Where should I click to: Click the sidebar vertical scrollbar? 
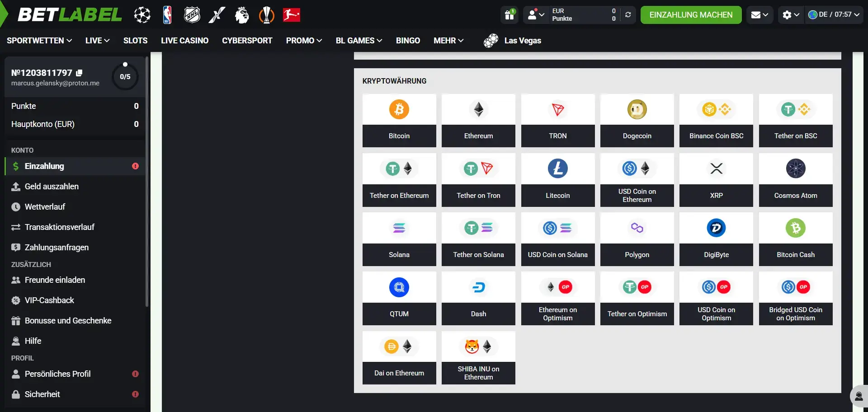(147, 182)
